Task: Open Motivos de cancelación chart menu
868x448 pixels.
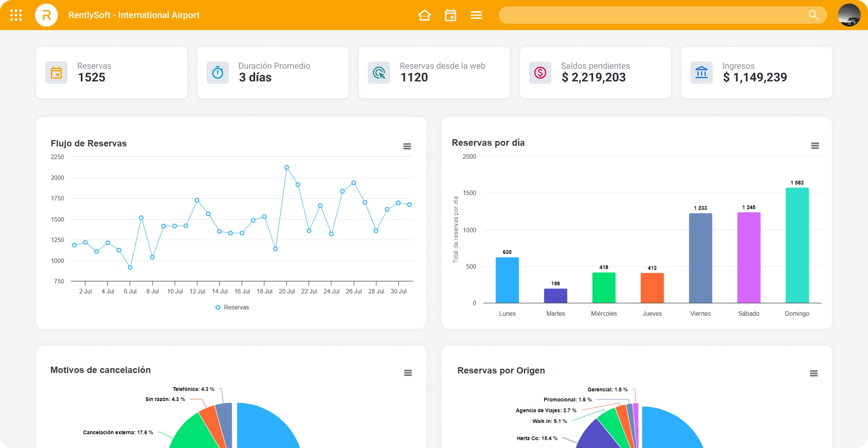Action: [x=408, y=373]
